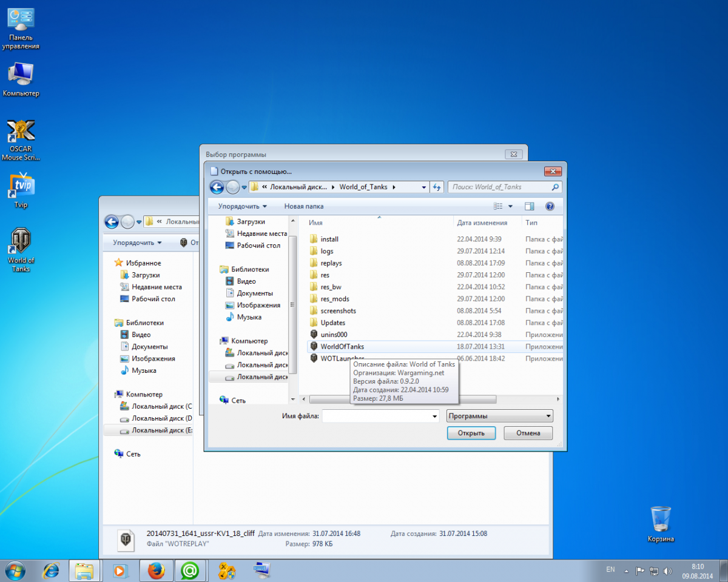Image resolution: width=728 pixels, height=582 pixels.
Task: Open the view options dropdown arrow
Action: [x=510, y=206]
